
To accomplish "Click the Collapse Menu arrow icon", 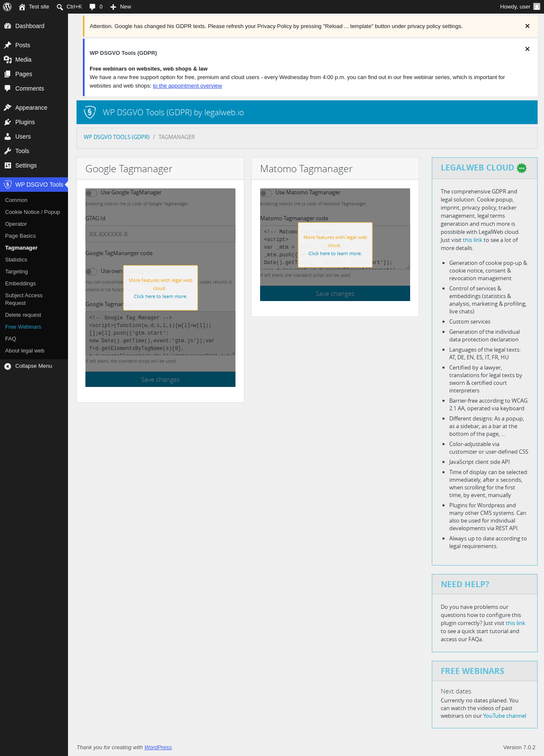I will point(8,366).
